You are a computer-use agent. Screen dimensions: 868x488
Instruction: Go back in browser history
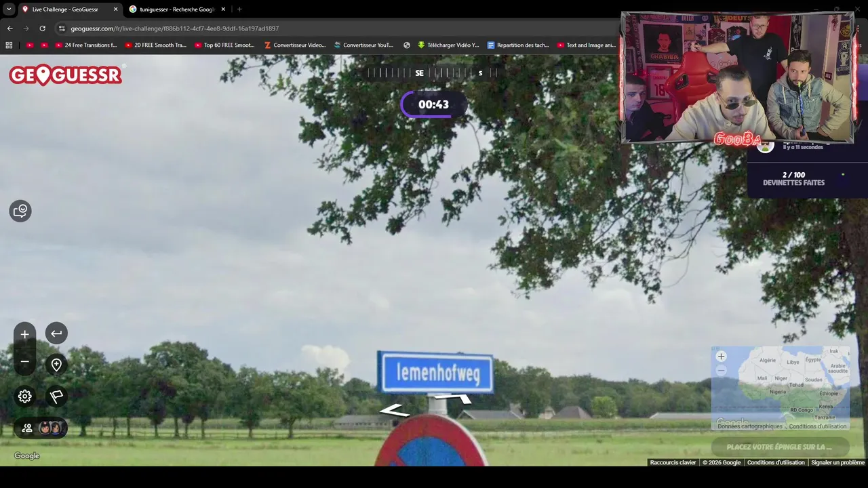9,28
